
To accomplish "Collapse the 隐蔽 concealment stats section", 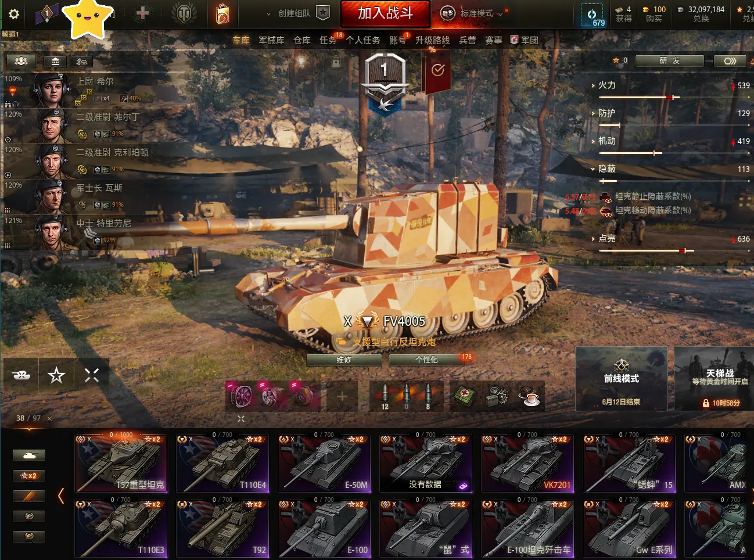I will [603, 168].
